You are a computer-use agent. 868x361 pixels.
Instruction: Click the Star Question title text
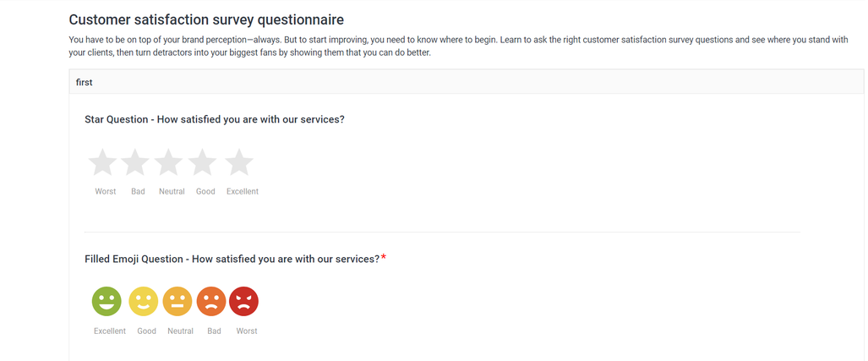click(215, 119)
